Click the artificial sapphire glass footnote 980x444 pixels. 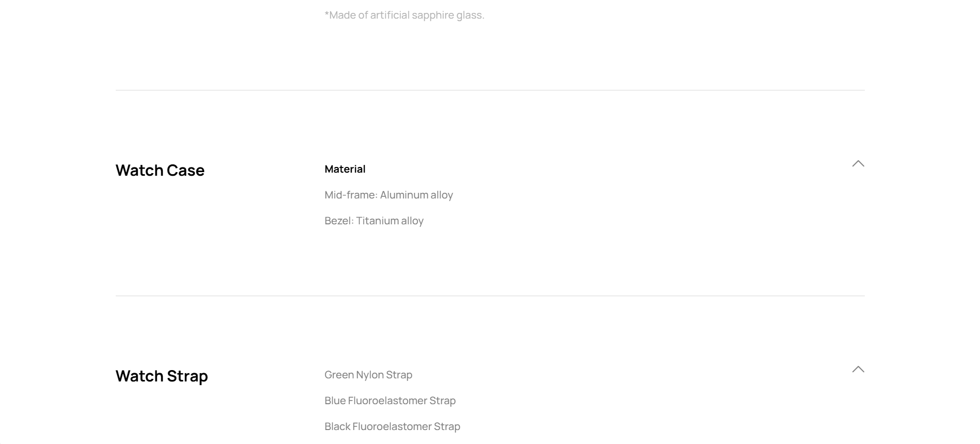405,15
